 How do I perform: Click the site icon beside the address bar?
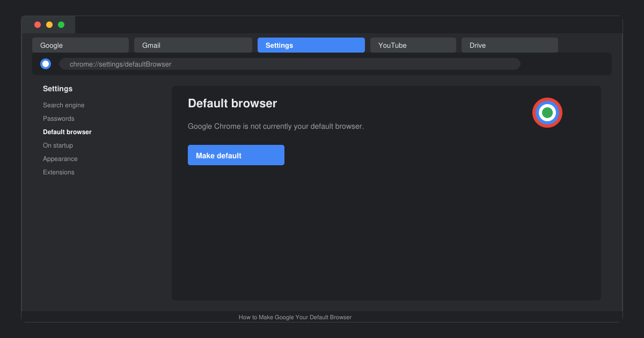click(x=46, y=64)
